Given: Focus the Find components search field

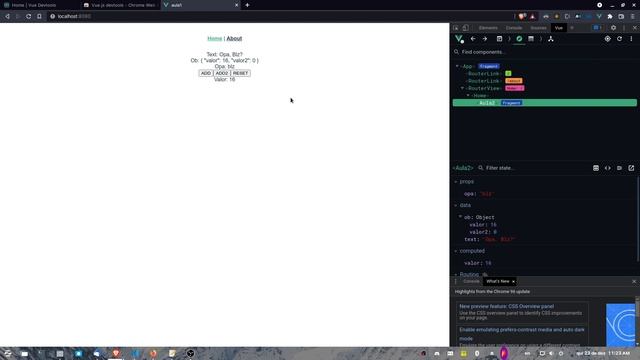Looking at the screenshot, I should pos(545,52).
